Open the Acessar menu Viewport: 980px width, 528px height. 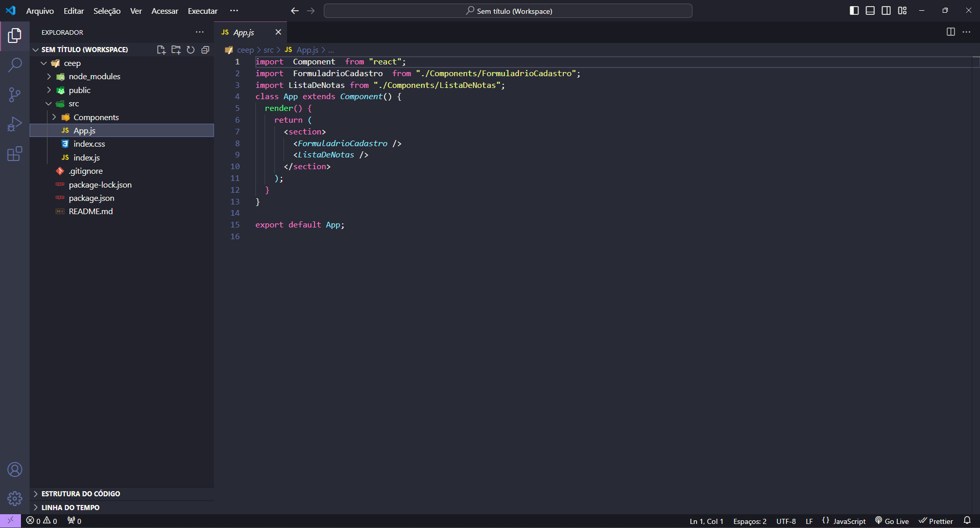point(164,11)
